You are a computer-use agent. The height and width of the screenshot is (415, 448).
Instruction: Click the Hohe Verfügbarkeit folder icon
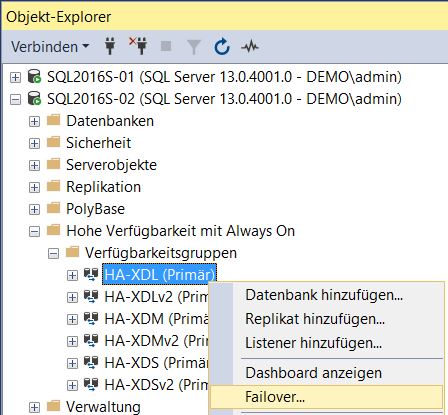click(53, 230)
